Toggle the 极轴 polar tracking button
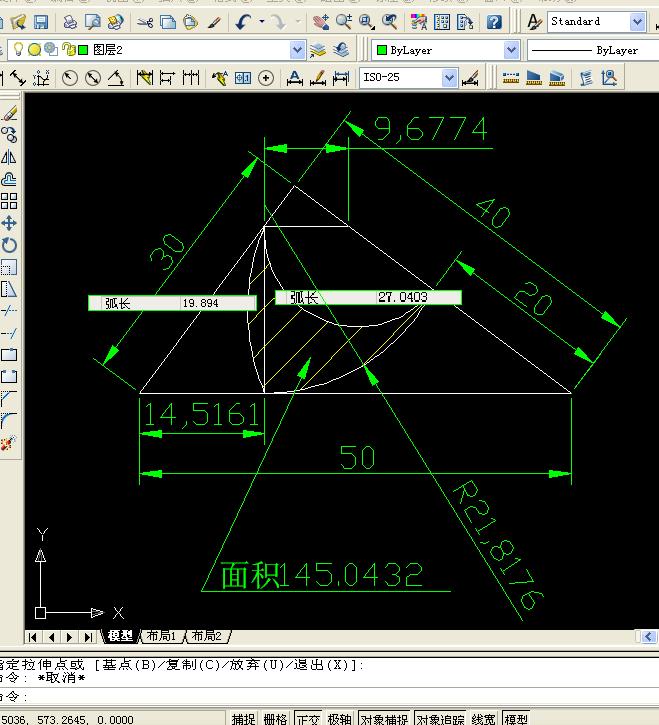 tap(340, 719)
